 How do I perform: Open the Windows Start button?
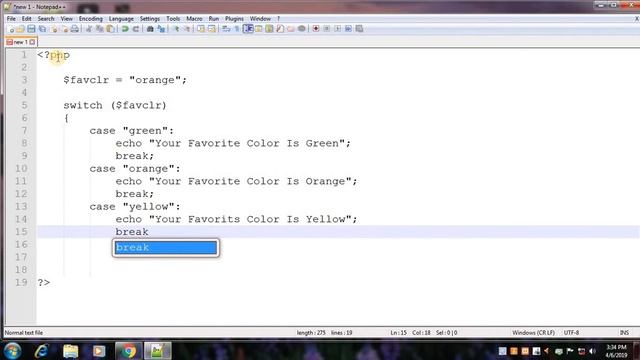(x=12, y=351)
